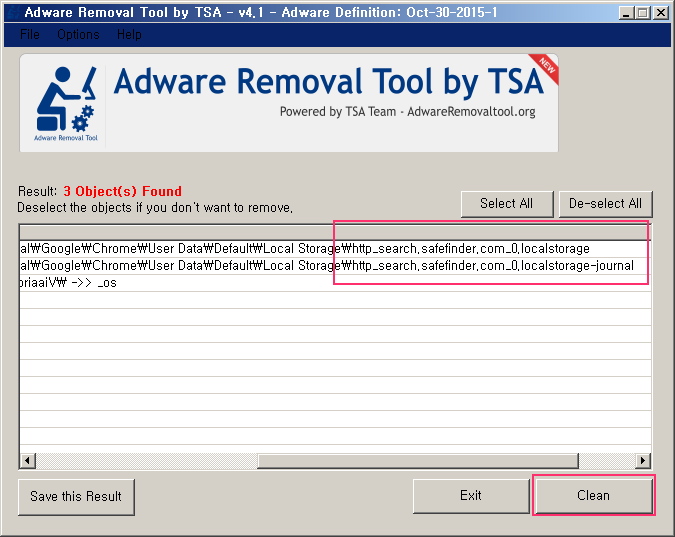Screen dimensions: 675x537
Task: Click the AdwareRemovaltool.org text in banner
Action: click(x=471, y=112)
